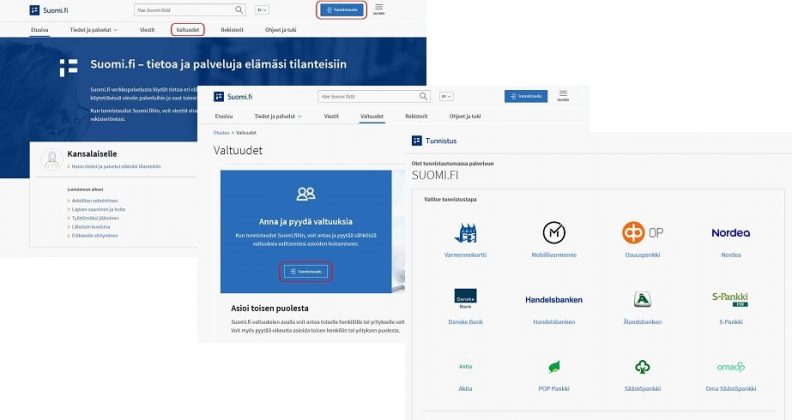Select the active Valtuudet tab in the middle window
The image size is (792, 420).
coord(372,116)
